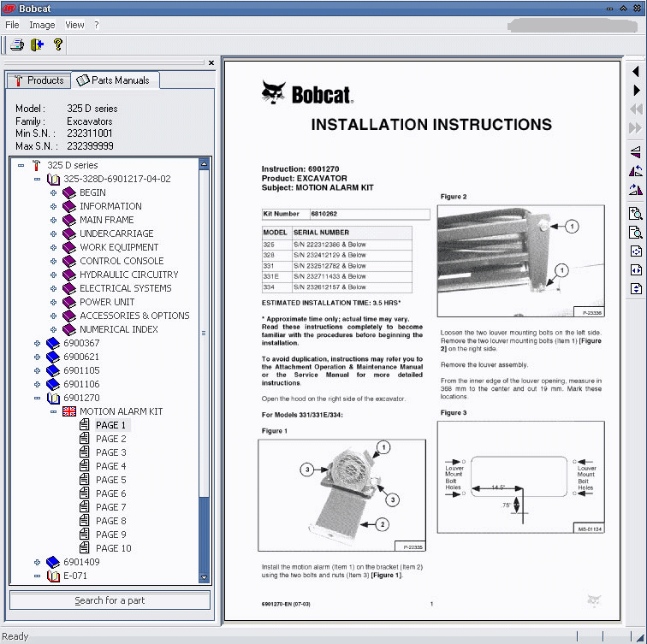Expand the ACCESSORIES & OPTIONS section
Screen dimensions: 647x644
(x=53, y=316)
